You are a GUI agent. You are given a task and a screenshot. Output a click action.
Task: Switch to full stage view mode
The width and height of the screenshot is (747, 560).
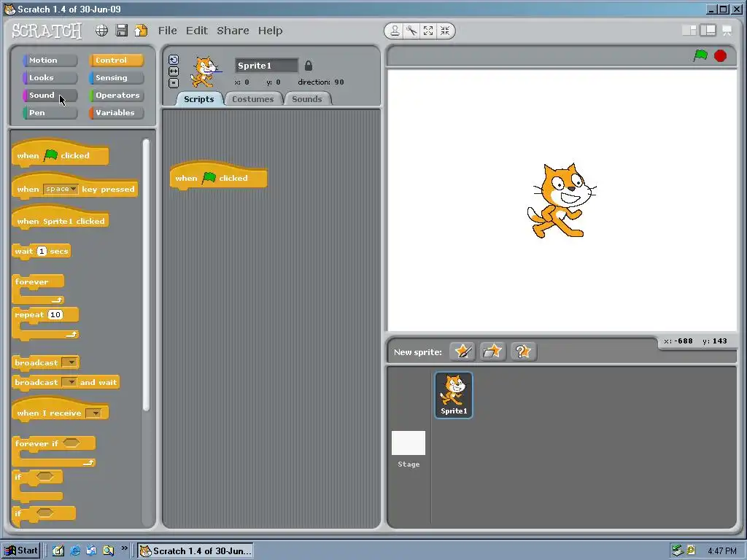708,31
